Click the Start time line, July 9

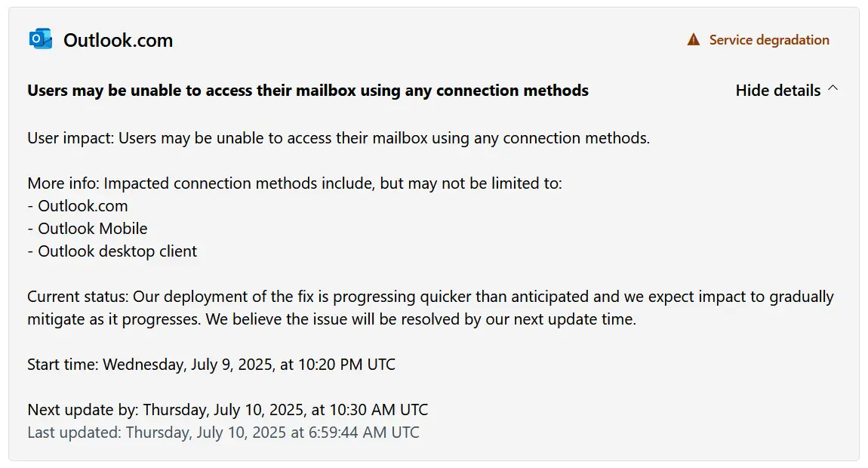(x=211, y=365)
